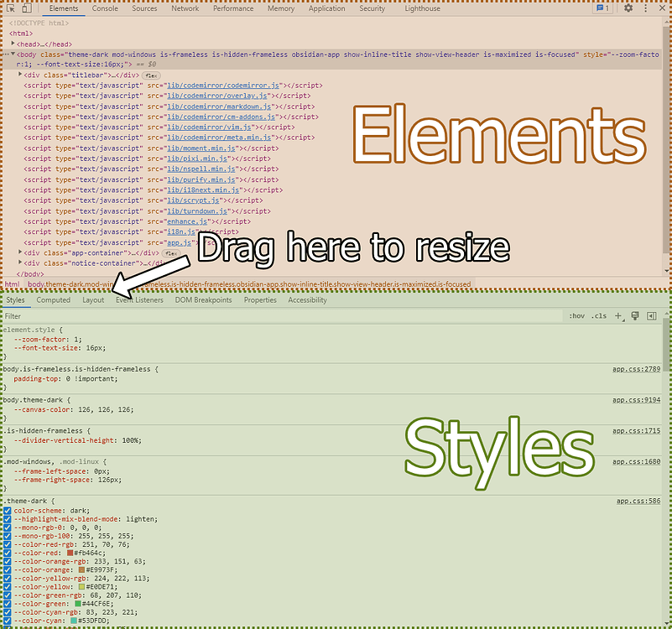
Task: Open the issues counter notification icon
Action: [x=601, y=8]
